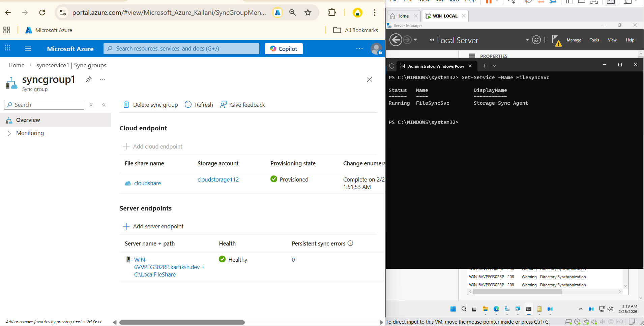Select Administrator: Windows PowerShell tab
Viewport: 644px width, 326px height.
tap(436, 66)
